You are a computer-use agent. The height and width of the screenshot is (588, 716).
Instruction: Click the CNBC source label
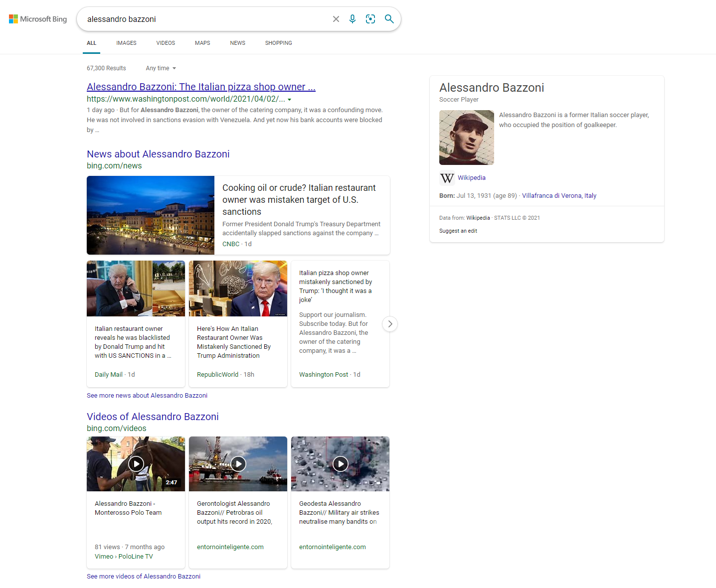pyautogui.click(x=231, y=244)
